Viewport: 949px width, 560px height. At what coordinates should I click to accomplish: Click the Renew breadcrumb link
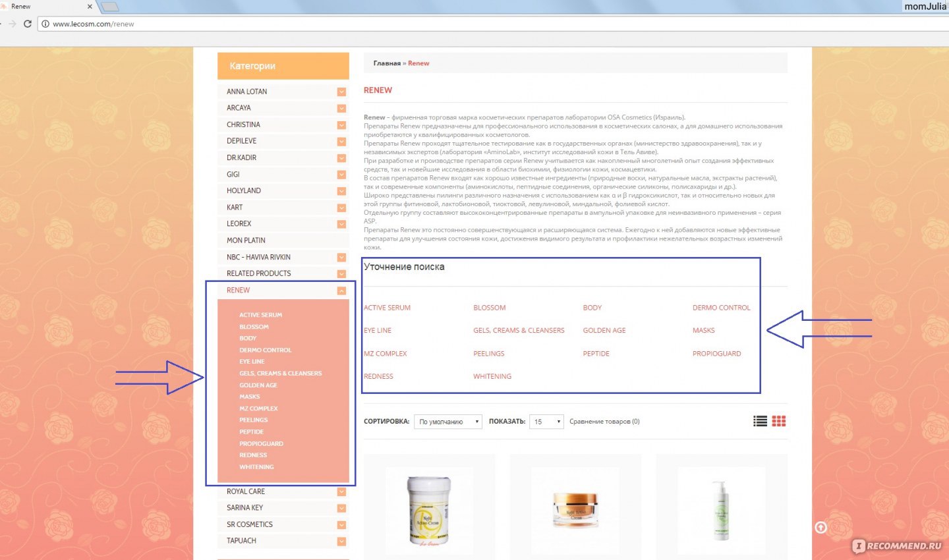click(x=418, y=63)
